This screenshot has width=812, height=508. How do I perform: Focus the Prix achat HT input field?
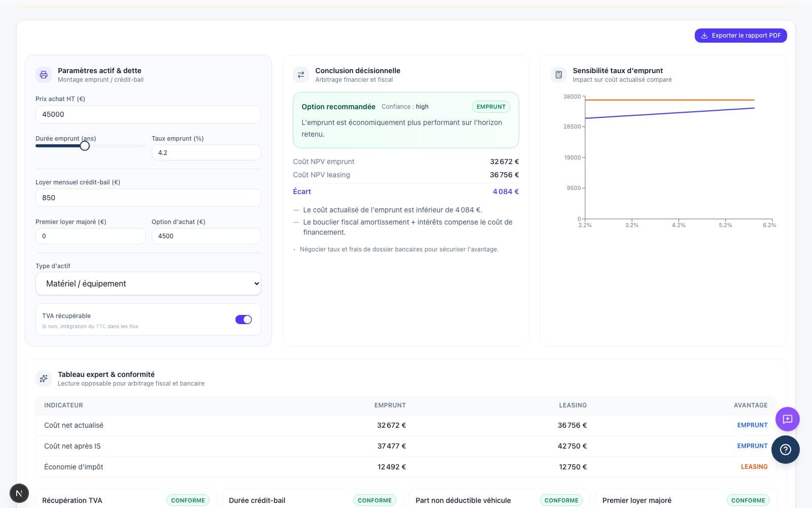[148, 114]
